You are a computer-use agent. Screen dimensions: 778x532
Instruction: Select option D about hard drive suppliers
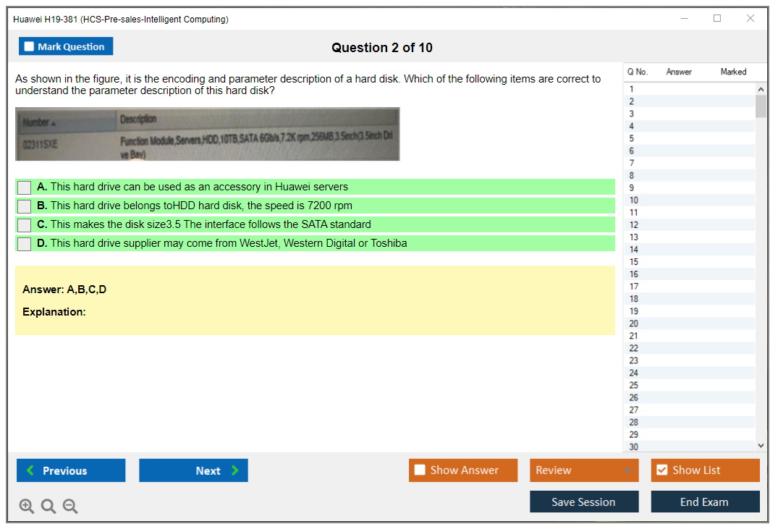25,244
